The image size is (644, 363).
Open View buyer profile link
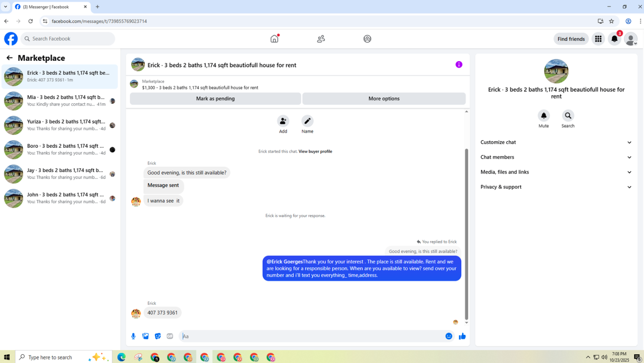(x=315, y=152)
